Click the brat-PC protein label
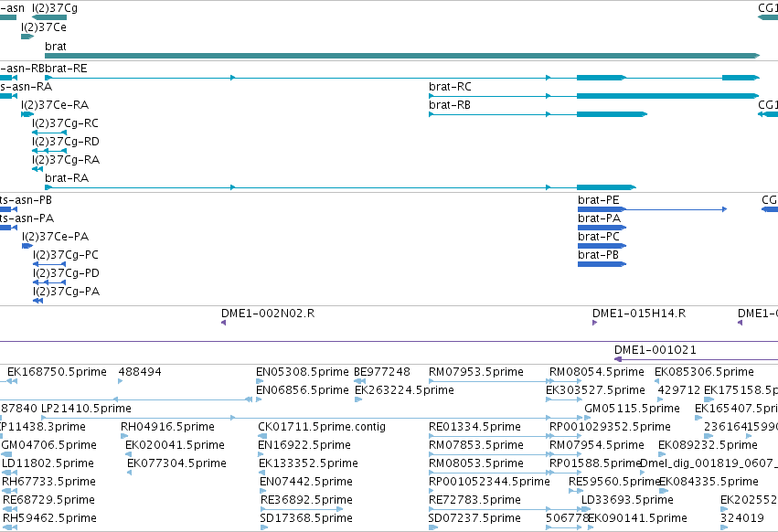778x532 pixels. pos(599,237)
